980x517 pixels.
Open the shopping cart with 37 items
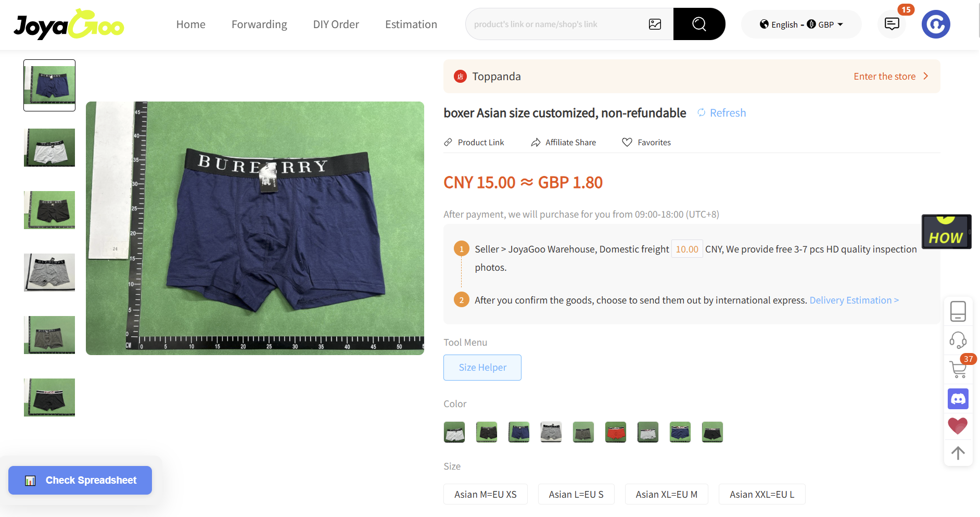(x=958, y=369)
